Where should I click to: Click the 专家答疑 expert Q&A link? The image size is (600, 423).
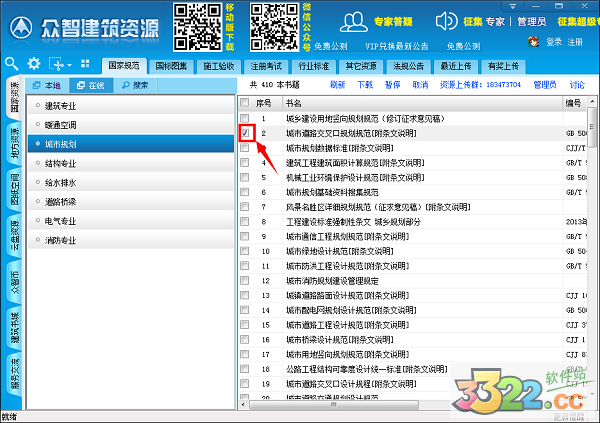tap(393, 21)
